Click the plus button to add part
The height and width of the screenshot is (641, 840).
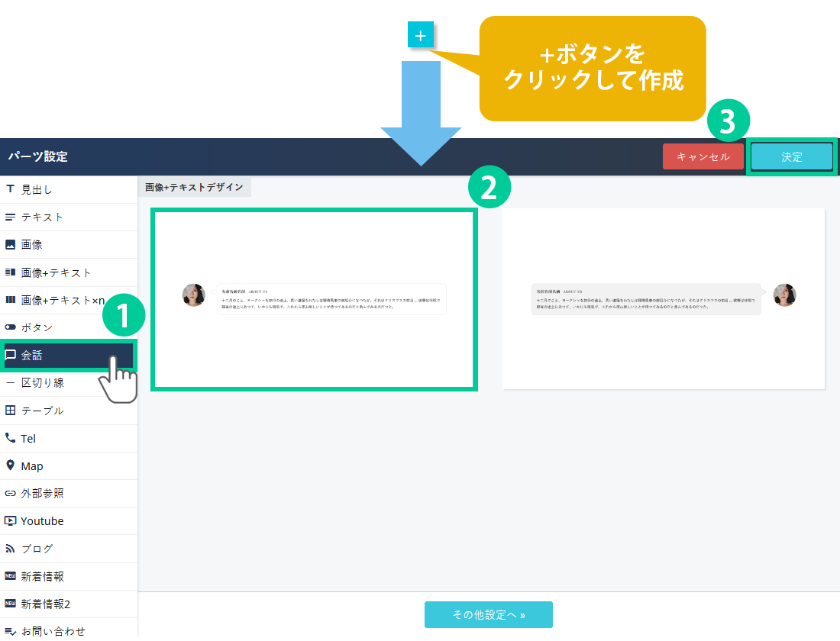coord(421,35)
